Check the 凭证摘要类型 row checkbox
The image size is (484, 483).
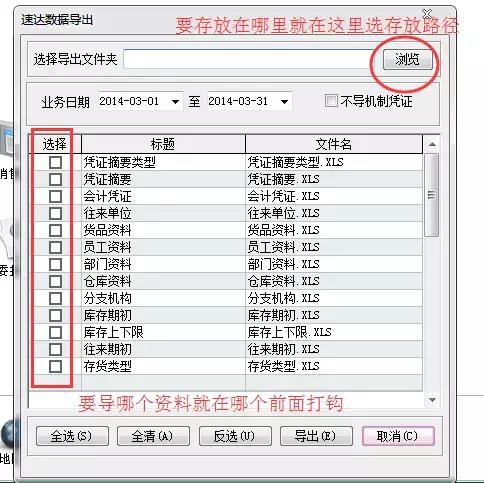[55, 162]
